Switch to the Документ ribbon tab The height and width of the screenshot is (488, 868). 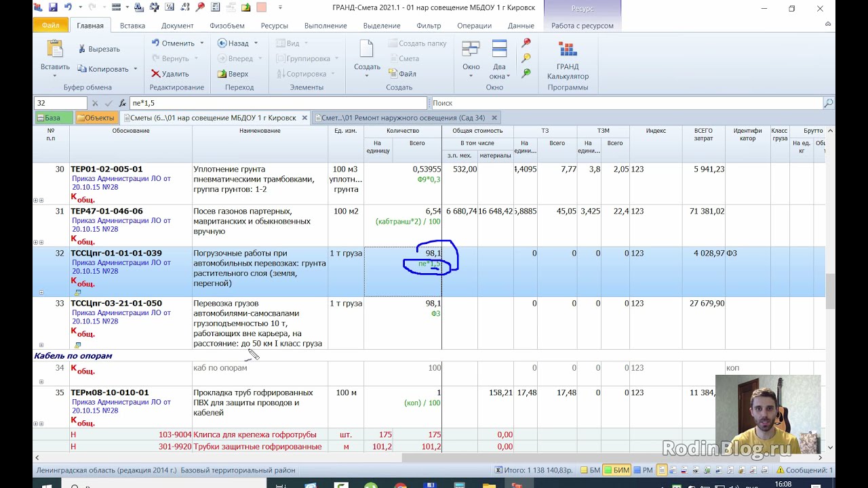point(177,26)
